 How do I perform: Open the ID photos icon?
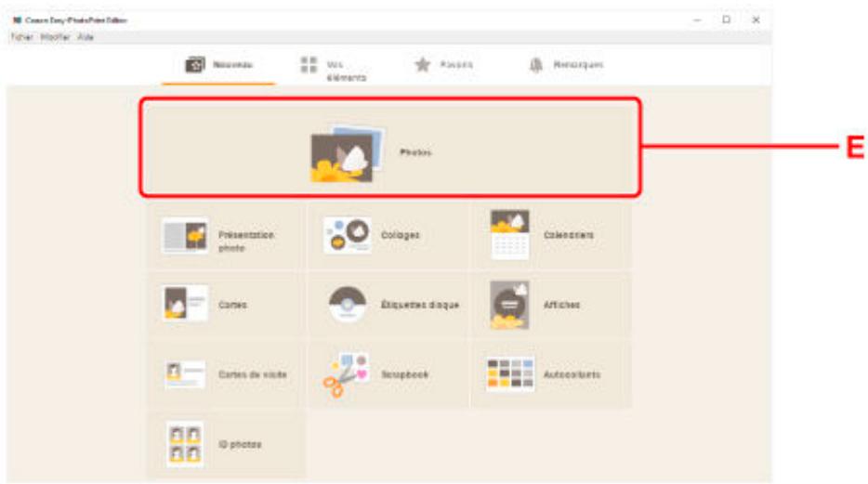[184, 444]
